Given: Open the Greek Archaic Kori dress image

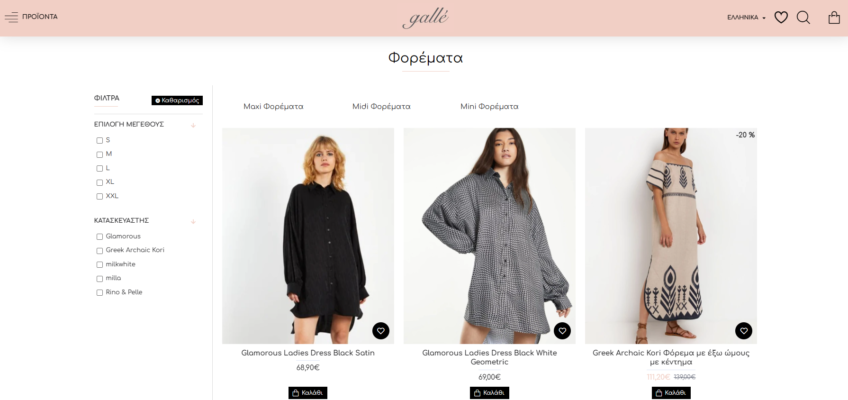Looking at the screenshot, I should click(671, 236).
